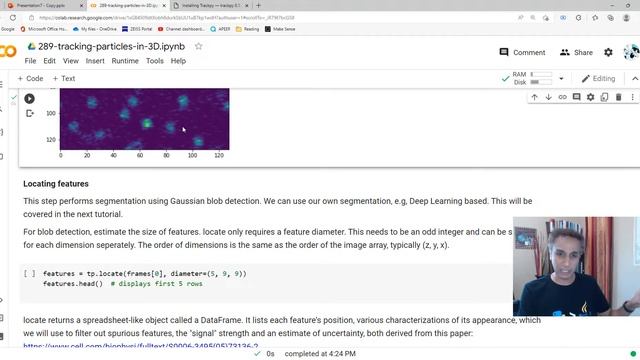Open the Help menu
Viewport: 640px width, 360px height.
tap(178, 61)
